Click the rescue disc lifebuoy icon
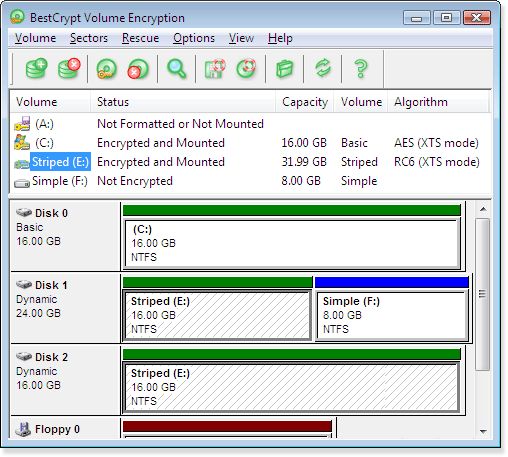Screen dimensions: 508x457 (x=246, y=69)
